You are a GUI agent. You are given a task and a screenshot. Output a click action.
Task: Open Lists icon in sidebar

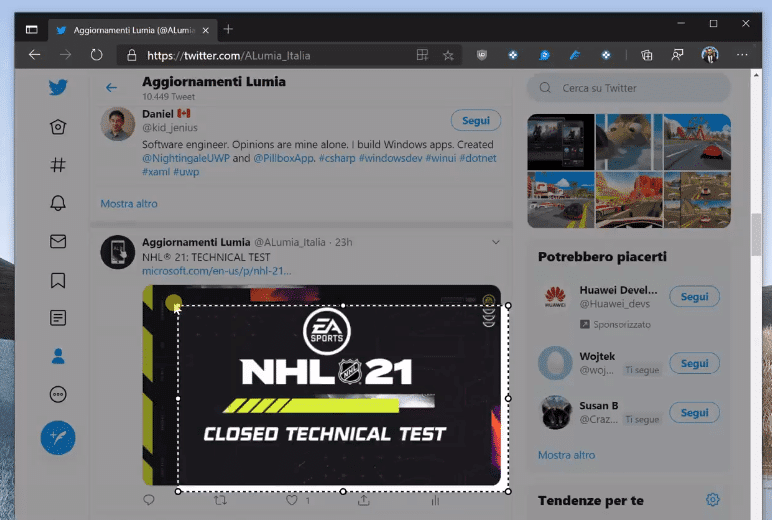point(58,318)
